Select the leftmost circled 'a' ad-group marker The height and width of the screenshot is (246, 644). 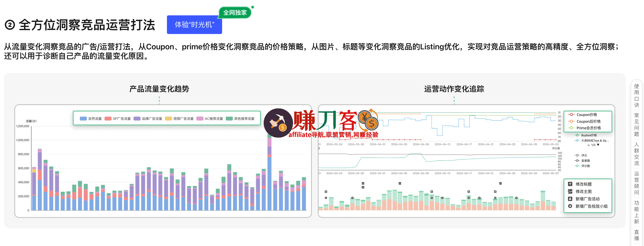click(x=326, y=198)
